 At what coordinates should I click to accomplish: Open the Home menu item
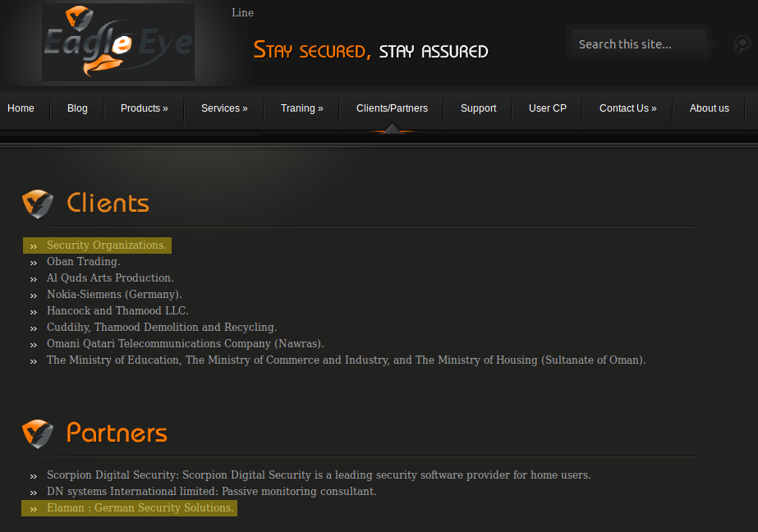click(21, 108)
